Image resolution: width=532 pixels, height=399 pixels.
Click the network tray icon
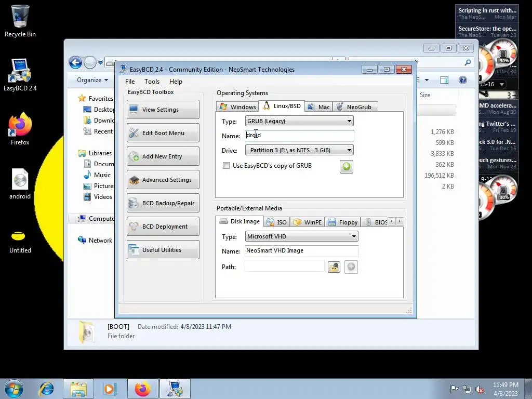pos(467,389)
